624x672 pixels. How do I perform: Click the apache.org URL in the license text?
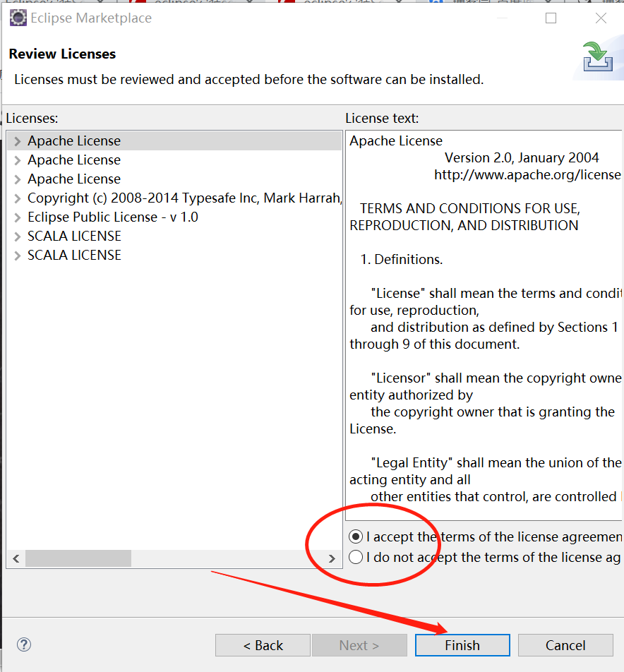pyautogui.click(x=527, y=175)
